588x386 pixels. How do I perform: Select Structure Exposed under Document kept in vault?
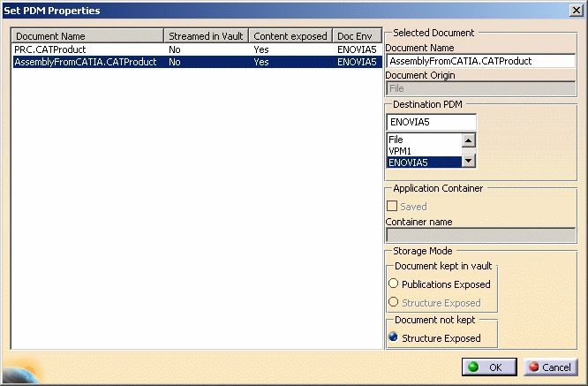[x=394, y=303]
